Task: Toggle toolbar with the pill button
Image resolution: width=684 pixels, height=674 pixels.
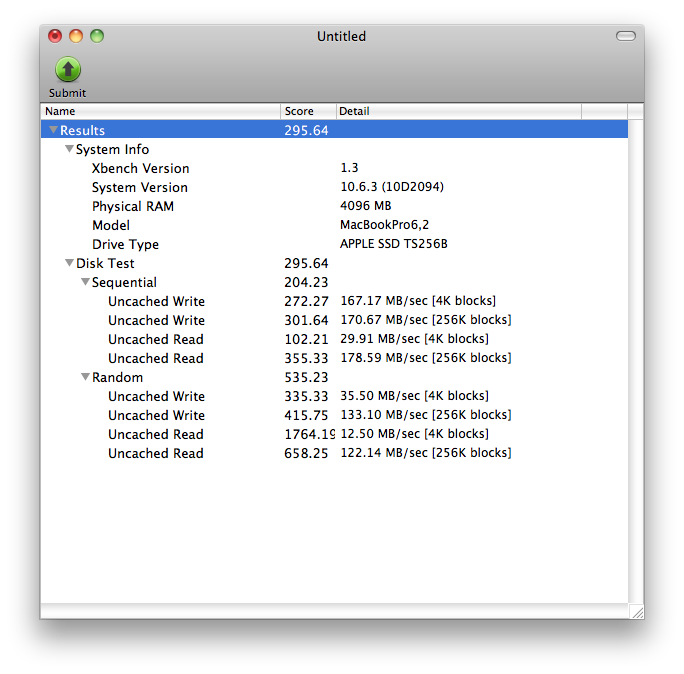Action: point(626,36)
